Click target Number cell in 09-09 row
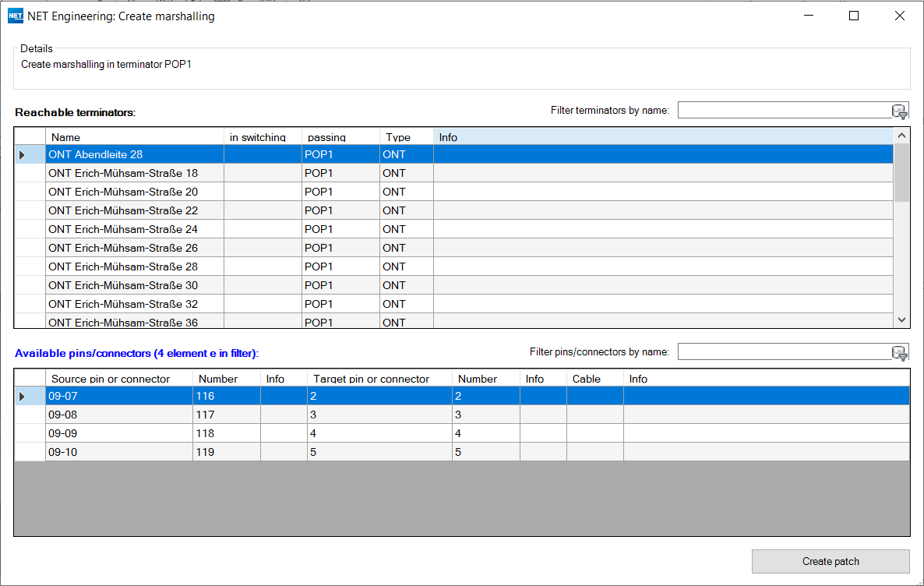This screenshot has width=924, height=586. coord(486,433)
